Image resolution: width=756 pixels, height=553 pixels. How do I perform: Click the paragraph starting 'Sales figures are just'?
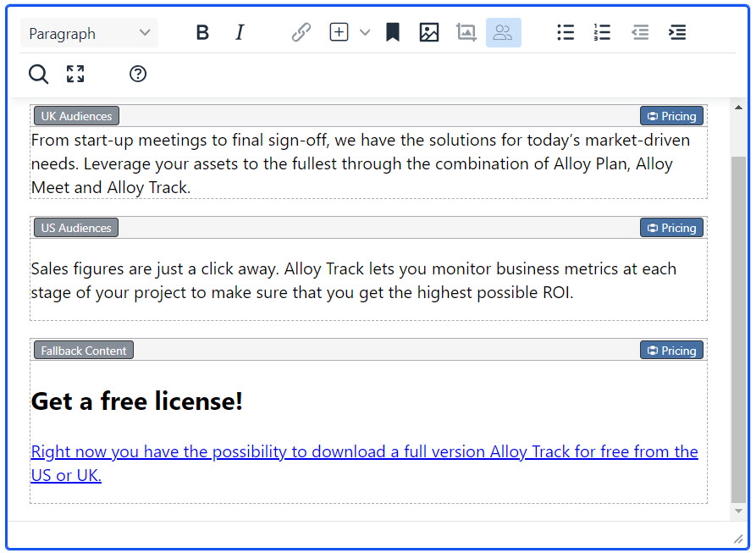tap(354, 280)
